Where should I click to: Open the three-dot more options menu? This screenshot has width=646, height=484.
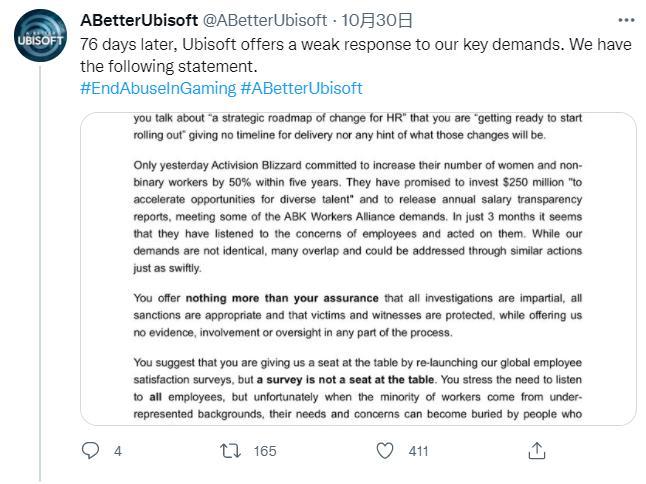click(626, 20)
